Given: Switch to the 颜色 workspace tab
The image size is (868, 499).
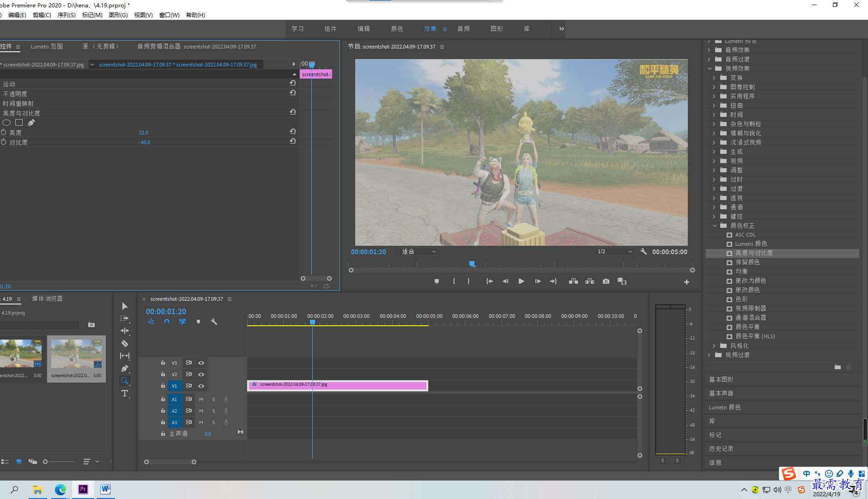Looking at the screenshot, I should (x=397, y=29).
